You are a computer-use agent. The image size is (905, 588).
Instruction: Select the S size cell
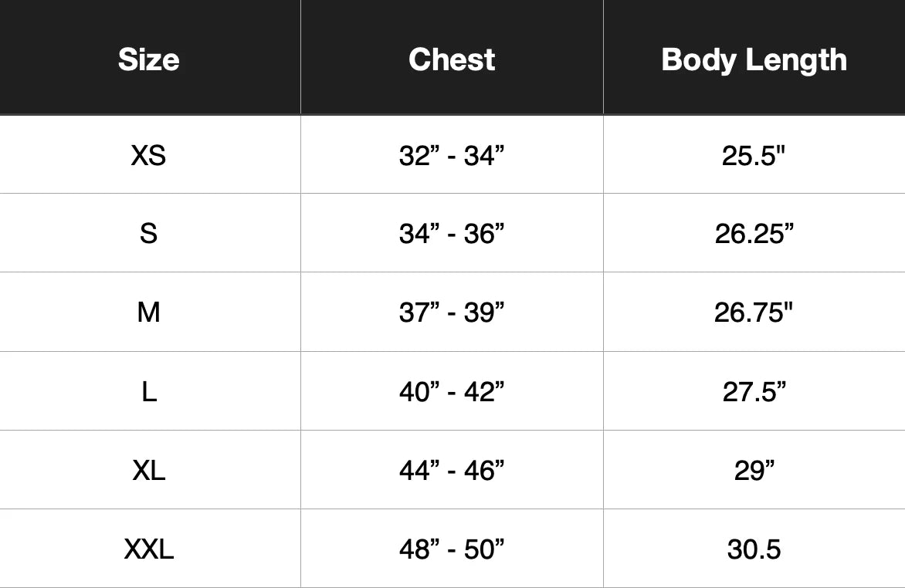click(x=148, y=234)
